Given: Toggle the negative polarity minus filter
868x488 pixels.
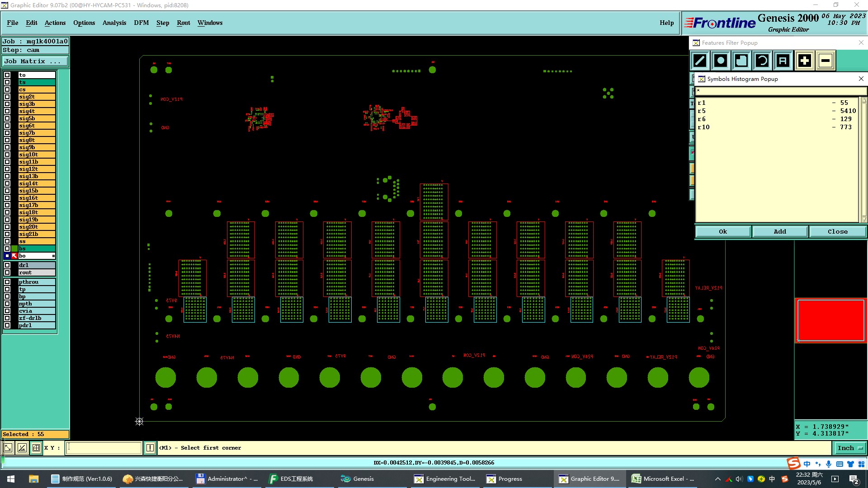Looking at the screenshot, I should pyautogui.click(x=825, y=61).
